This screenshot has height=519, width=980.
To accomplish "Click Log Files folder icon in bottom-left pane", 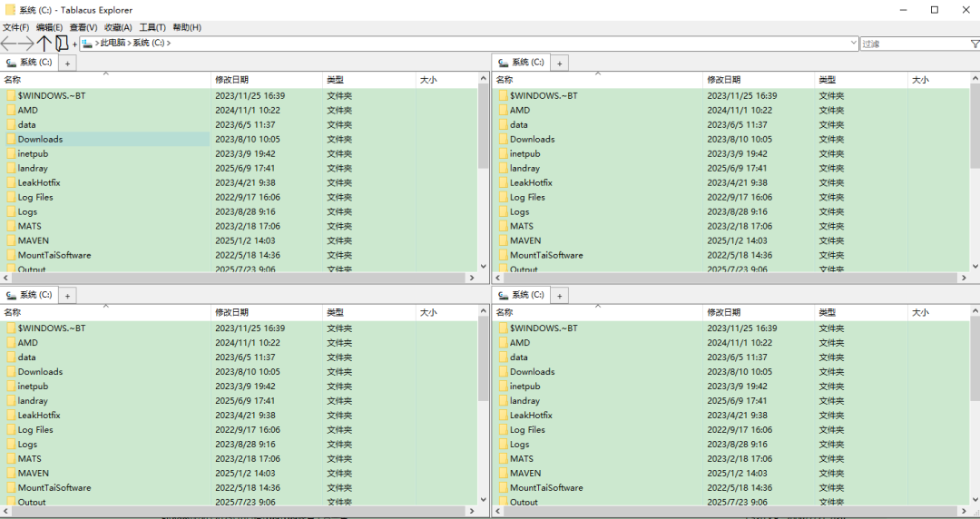I will coord(11,429).
